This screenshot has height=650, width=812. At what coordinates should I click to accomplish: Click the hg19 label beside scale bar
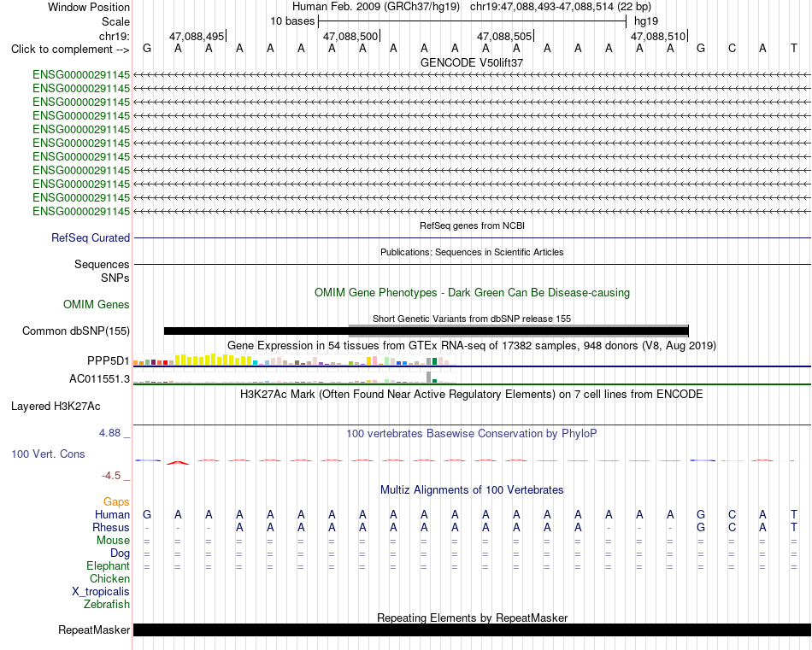pyautogui.click(x=646, y=21)
